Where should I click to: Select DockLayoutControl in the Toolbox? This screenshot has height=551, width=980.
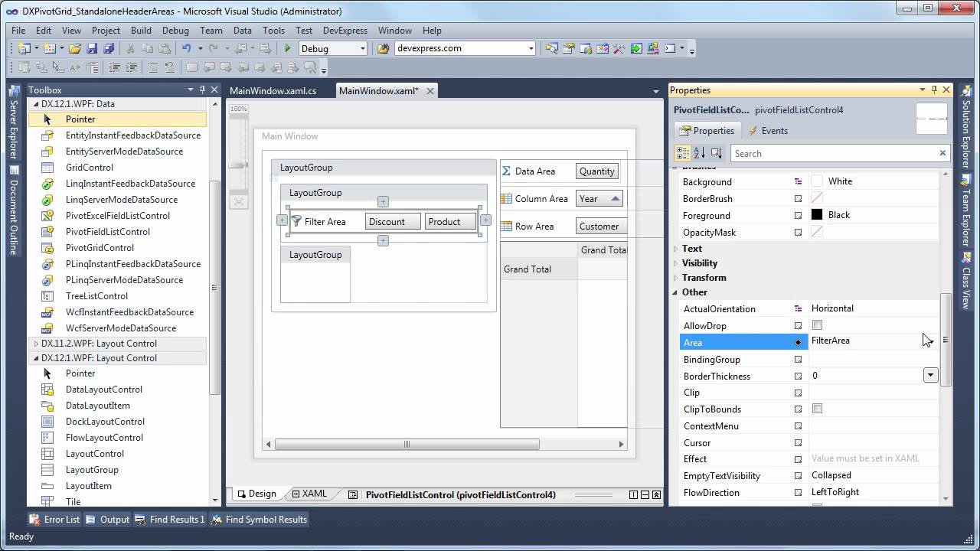click(x=105, y=422)
